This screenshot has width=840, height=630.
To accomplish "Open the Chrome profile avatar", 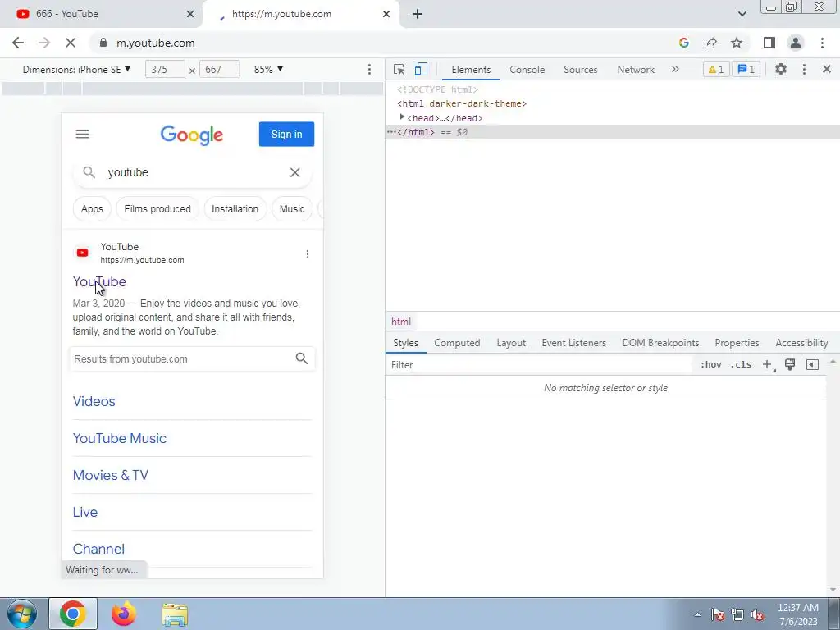I will [x=796, y=43].
